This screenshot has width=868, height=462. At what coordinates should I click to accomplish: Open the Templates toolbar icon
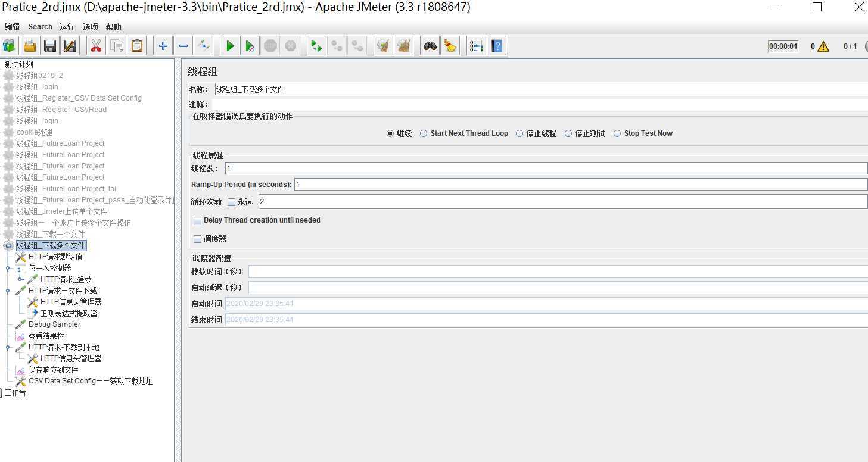click(9, 46)
